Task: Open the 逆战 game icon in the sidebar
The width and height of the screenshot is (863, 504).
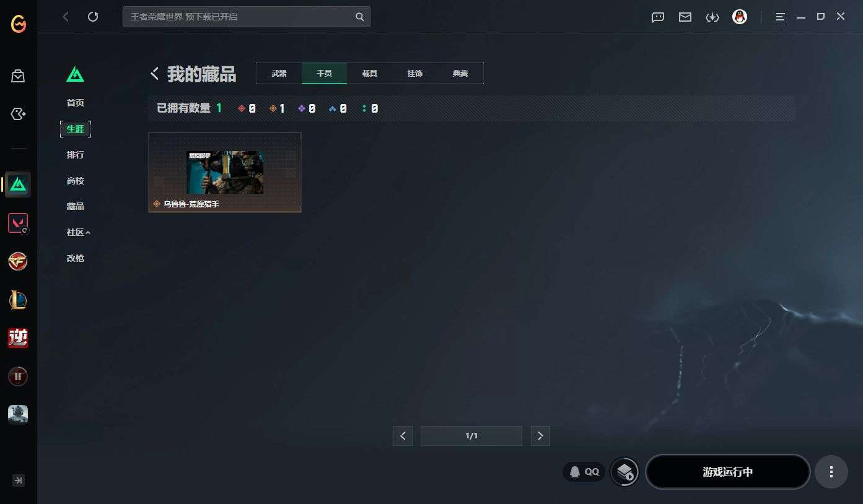Action: tap(18, 337)
